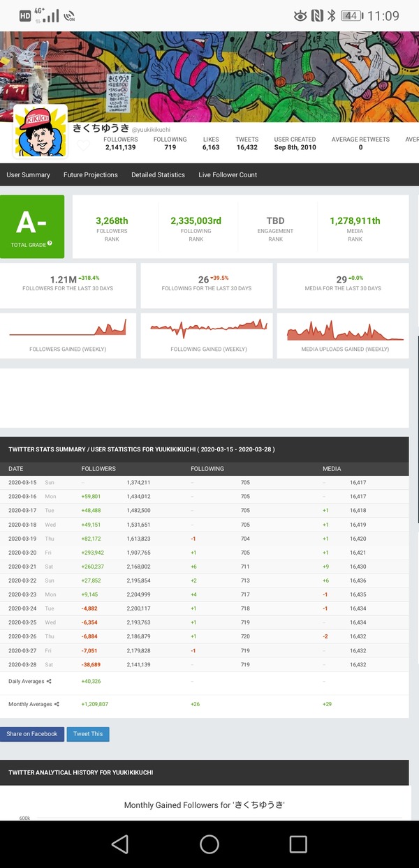419x868 pixels.
Task: Select the 2,335,003rd following rank value
Action: coord(196,220)
